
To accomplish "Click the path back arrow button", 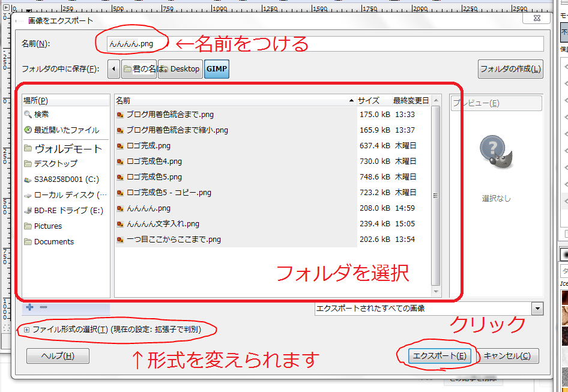I will 113,69.
